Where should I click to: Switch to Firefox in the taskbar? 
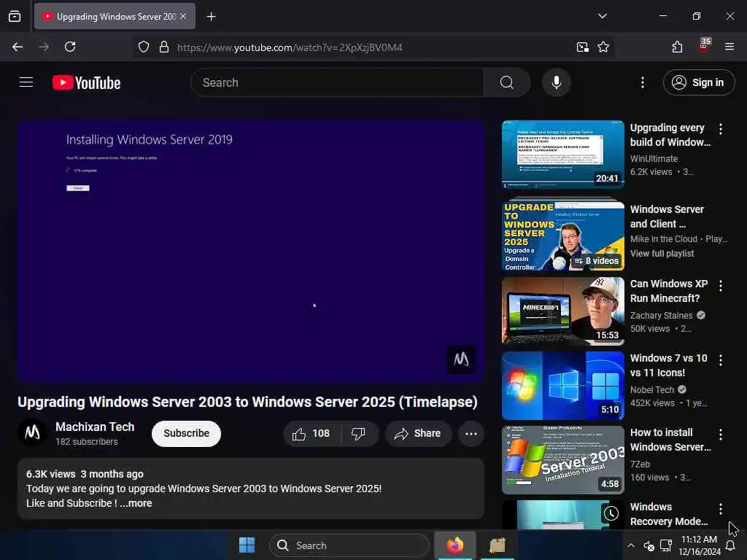(x=455, y=545)
